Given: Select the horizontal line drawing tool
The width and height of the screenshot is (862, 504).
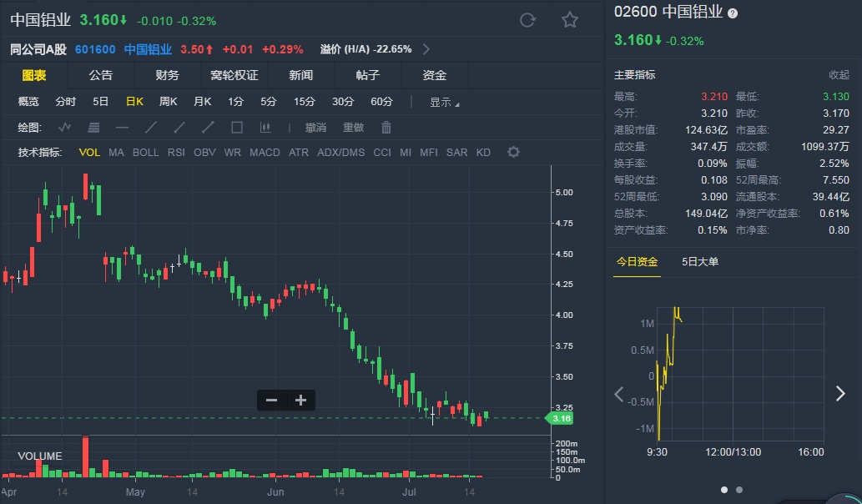Looking at the screenshot, I should 122,128.
